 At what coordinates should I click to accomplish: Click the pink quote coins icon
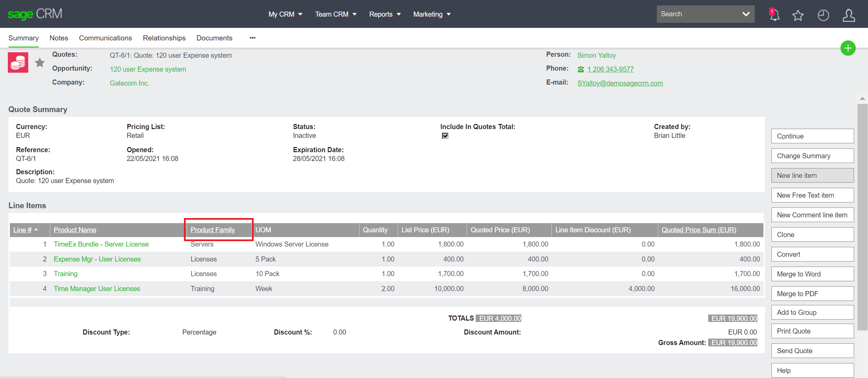pyautogui.click(x=18, y=62)
